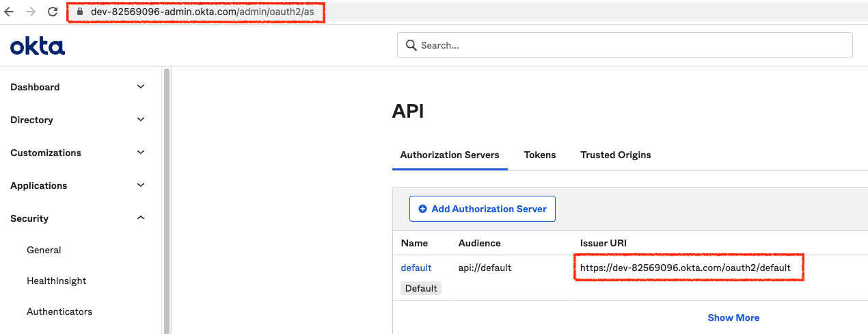Open the default authorization server link
Image resolution: width=868 pixels, height=334 pixels.
[x=416, y=268]
